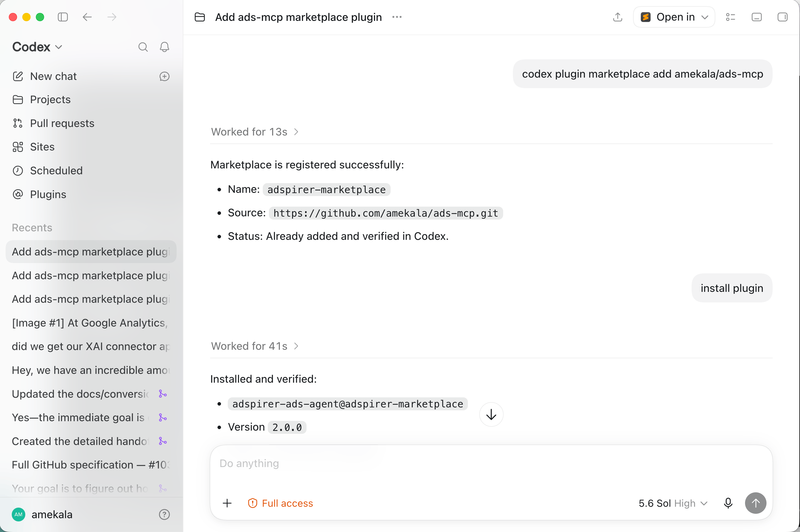The height and width of the screenshot is (532, 800).
Task: Click the plus icon beside New chat
Action: coord(165,76)
